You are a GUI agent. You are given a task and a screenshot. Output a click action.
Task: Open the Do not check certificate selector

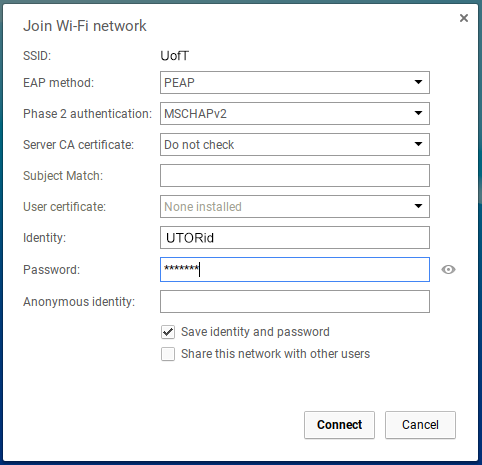click(x=295, y=145)
